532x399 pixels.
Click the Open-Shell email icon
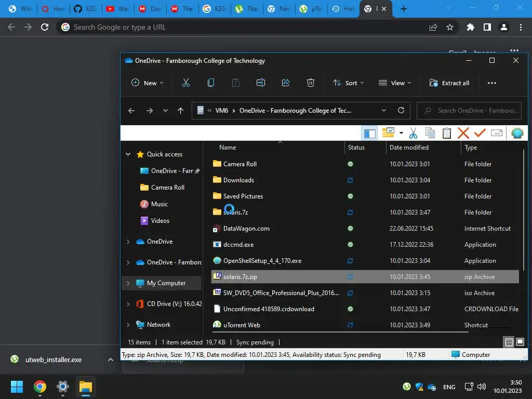click(496, 132)
